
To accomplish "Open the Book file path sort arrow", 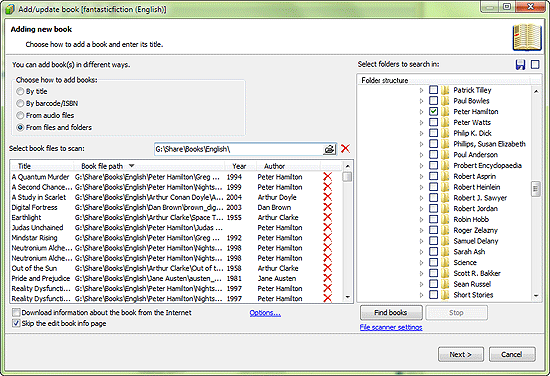I will tap(132, 166).
